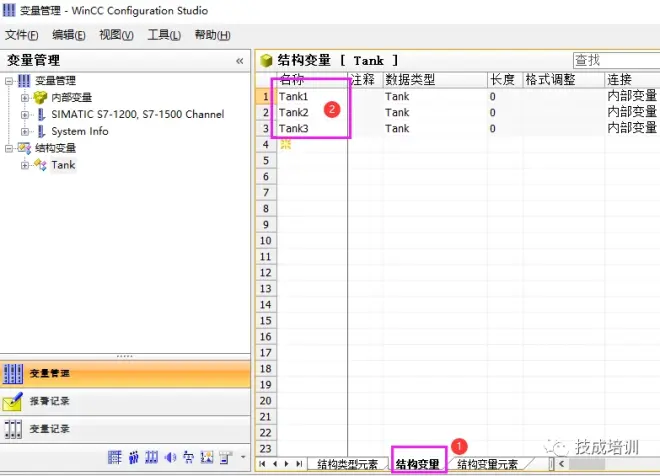Click the horizontal scrollbar thumb

587,464
